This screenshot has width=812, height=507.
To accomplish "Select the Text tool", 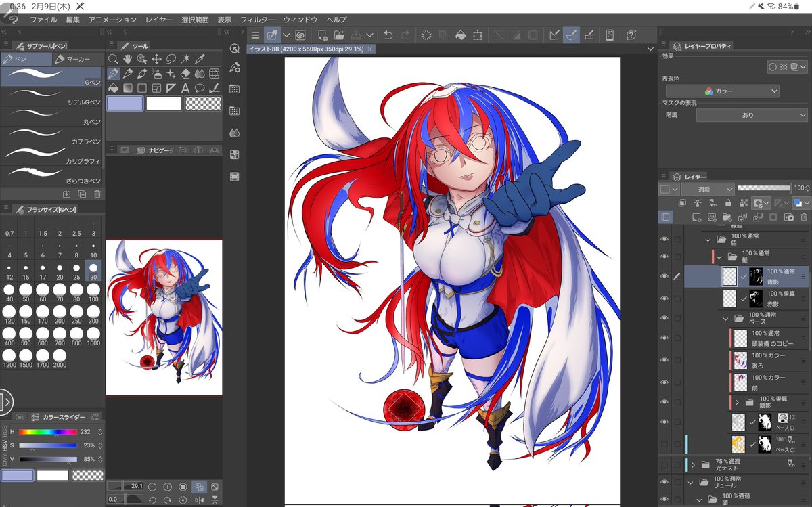I will tap(185, 88).
